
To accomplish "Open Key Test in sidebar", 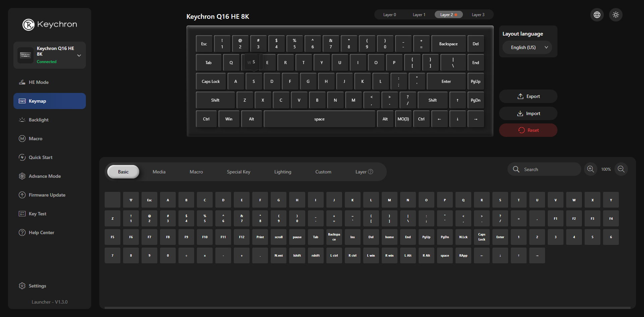I will pyautogui.click(x=38, y=214).
